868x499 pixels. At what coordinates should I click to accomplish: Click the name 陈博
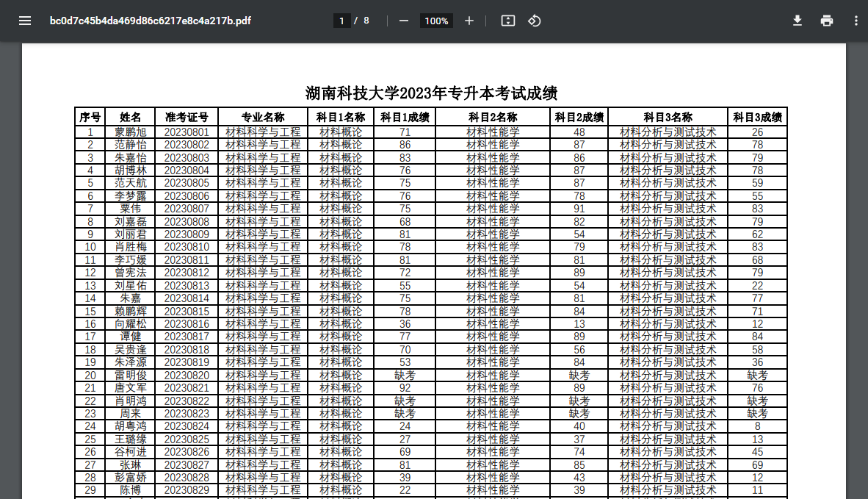tap(130, 490)
